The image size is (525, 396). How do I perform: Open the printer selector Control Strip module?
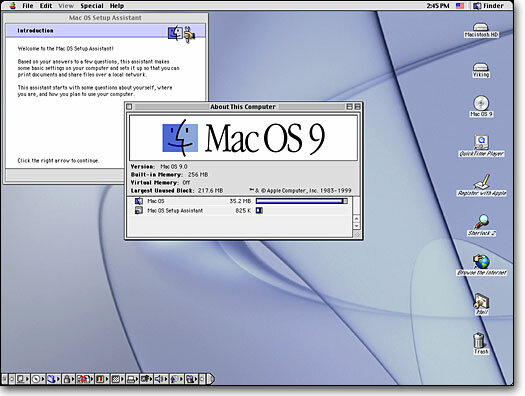[x=133, y=379]
